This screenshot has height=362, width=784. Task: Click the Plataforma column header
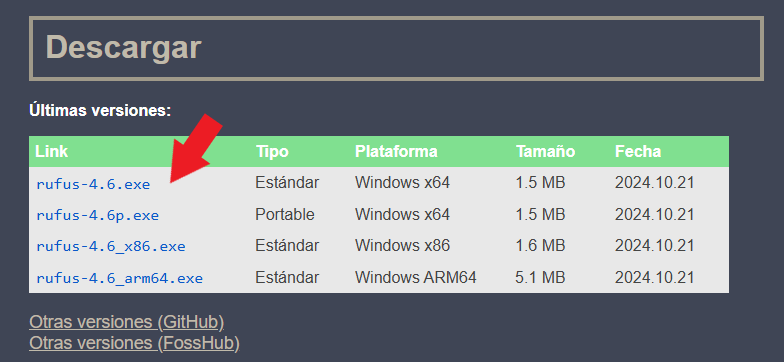[396, 152]
